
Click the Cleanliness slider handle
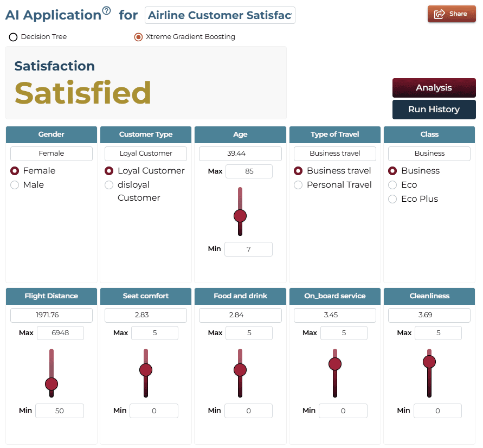429,362
